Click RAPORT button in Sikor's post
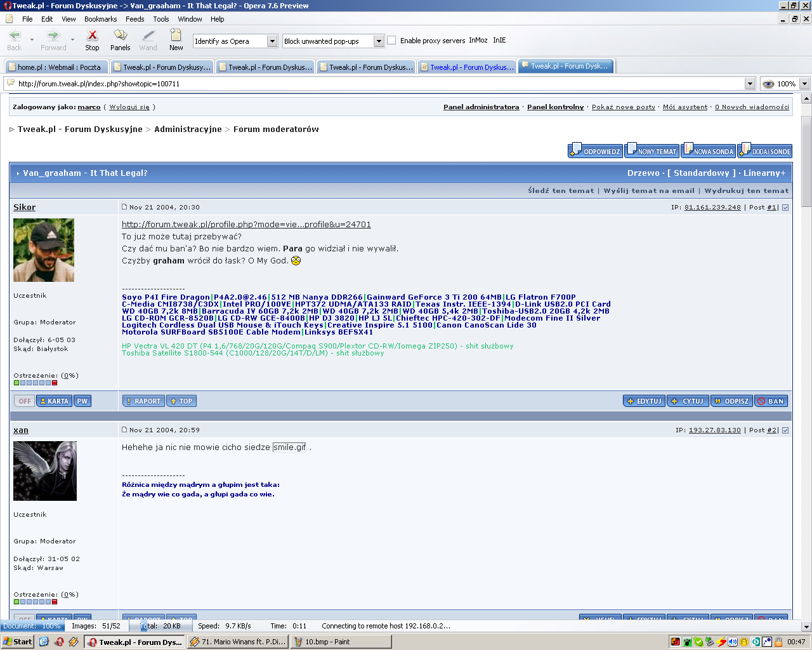 (x=143, y=401)
